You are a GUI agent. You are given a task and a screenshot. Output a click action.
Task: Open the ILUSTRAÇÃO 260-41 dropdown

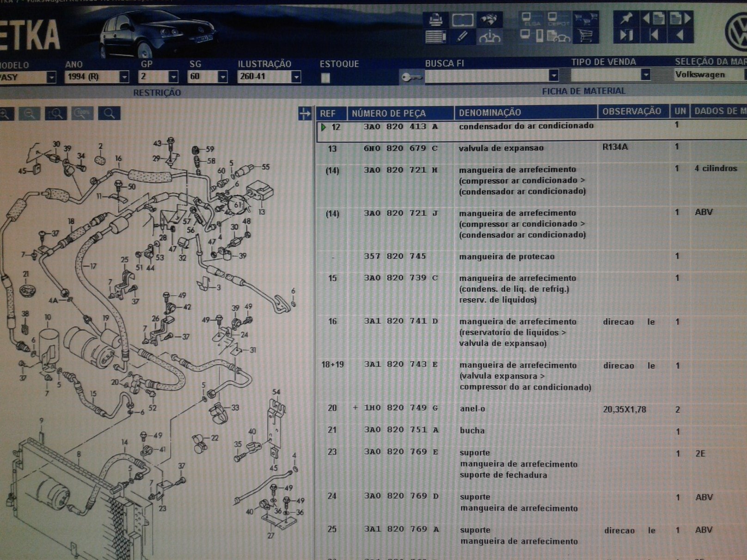[296, 77]
